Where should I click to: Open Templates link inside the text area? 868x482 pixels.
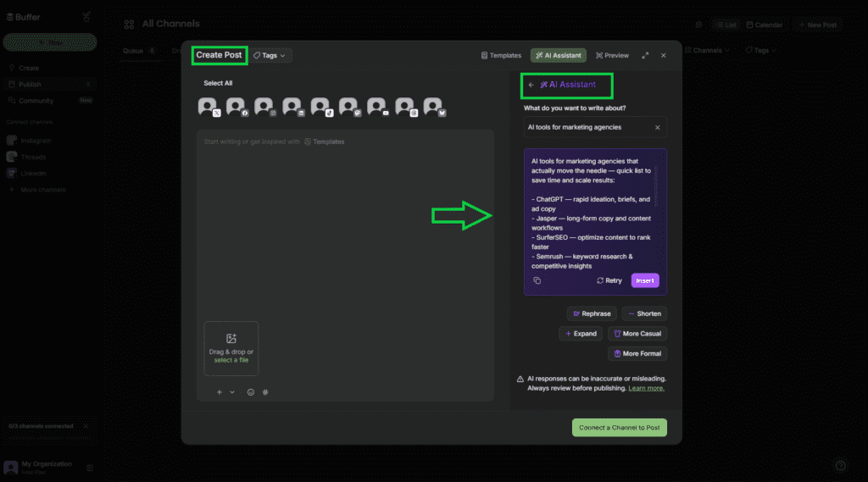pyautogui.click(x=325, y=141)
